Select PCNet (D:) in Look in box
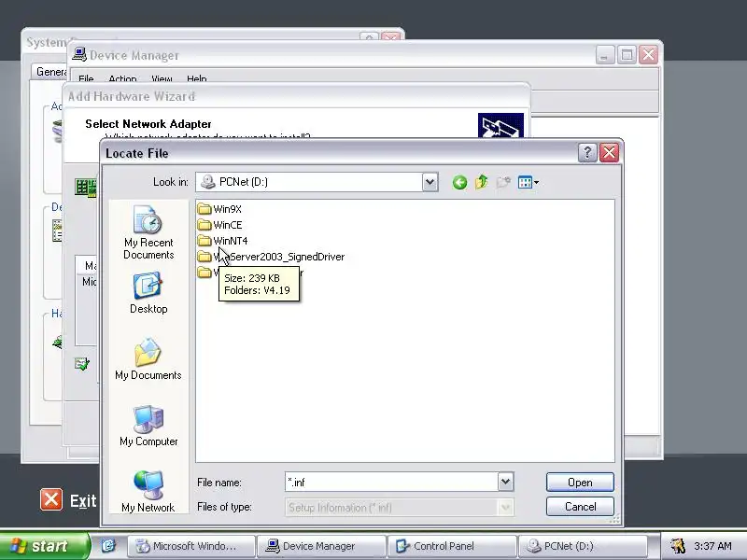The height and width of the screenshot is (560, 747). [311, 182]
